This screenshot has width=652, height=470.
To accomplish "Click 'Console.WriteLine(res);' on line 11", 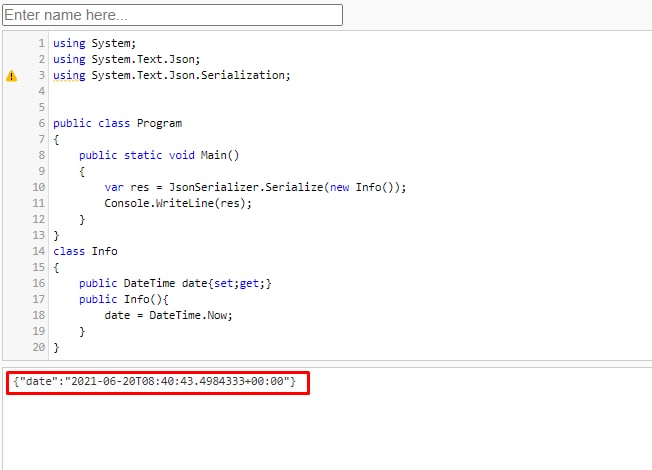I will pyautogui.click(x=178, y=203).
